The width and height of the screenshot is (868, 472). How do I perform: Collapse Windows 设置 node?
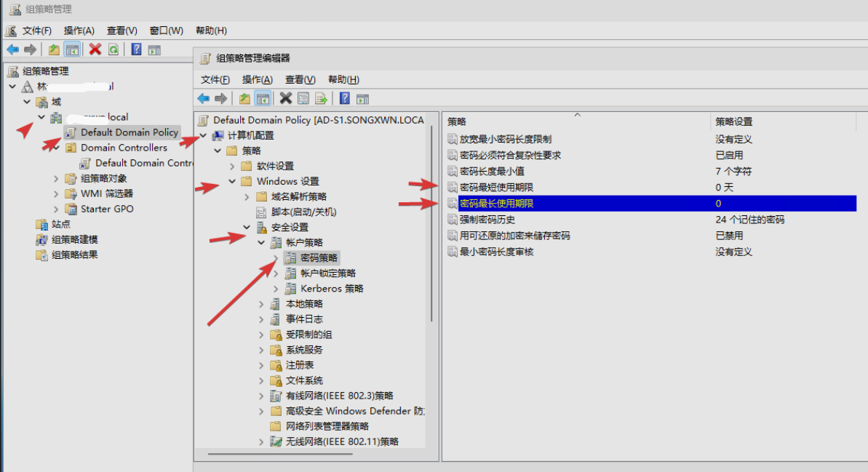coord(233,182)
